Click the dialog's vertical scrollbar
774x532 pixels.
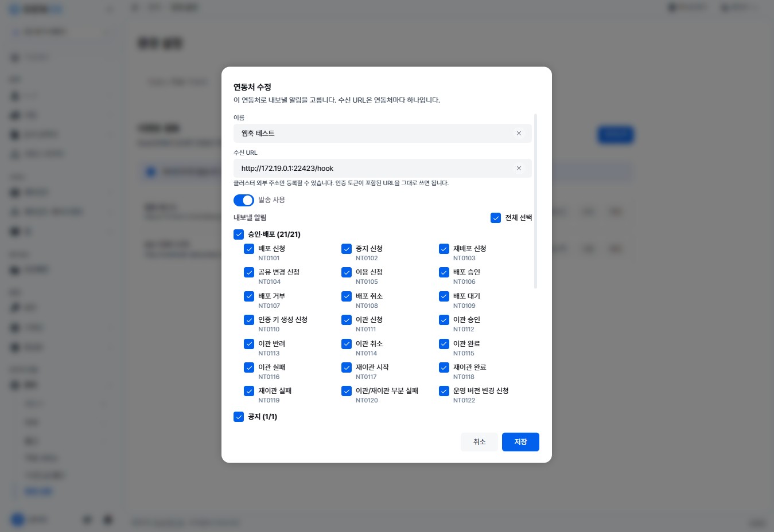[x=535, y=201]
